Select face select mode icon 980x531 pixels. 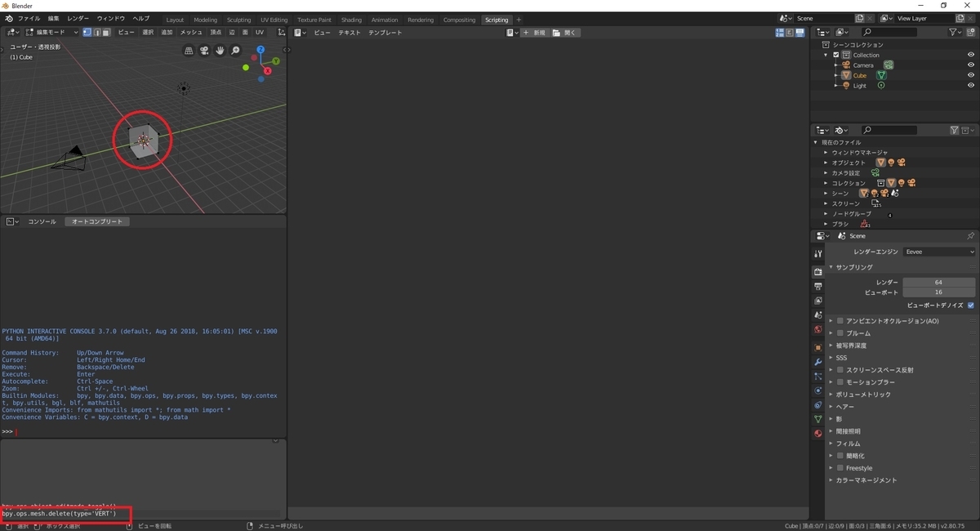(x=106, y=33)
